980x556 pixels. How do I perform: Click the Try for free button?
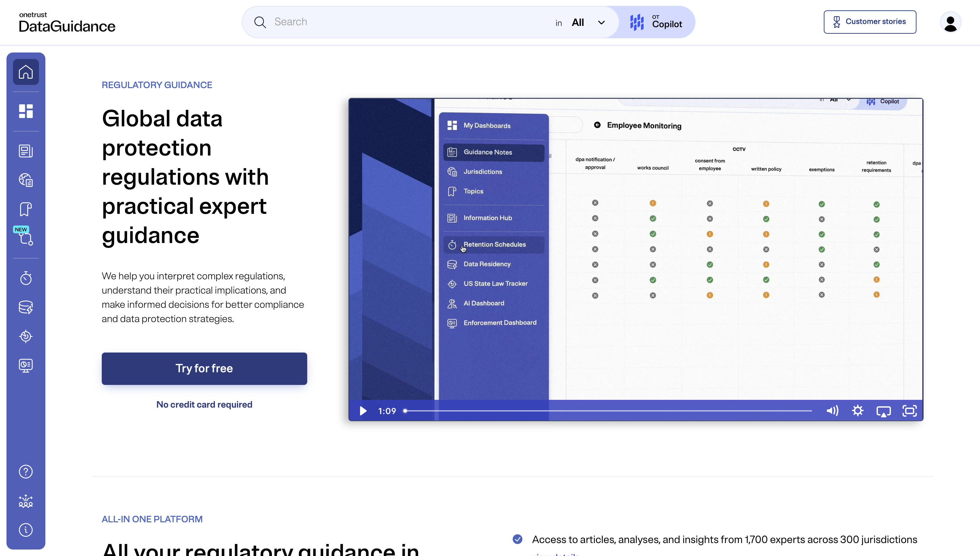tap(204, 368)
